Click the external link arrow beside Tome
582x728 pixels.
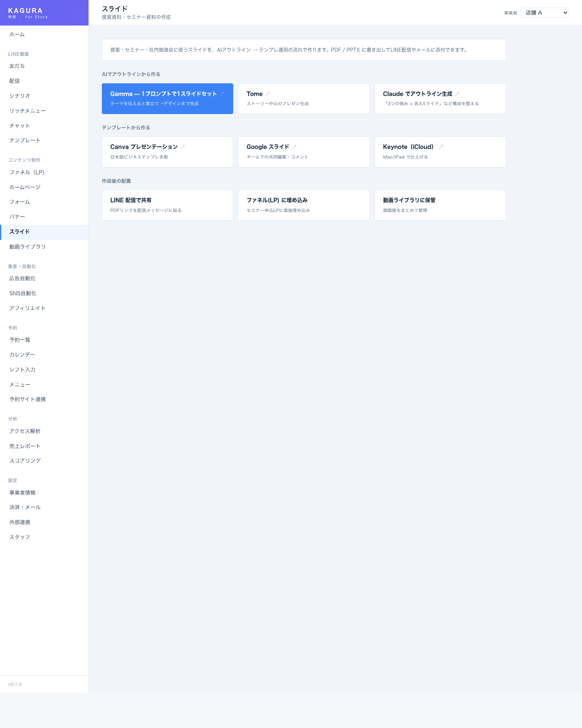267,94
